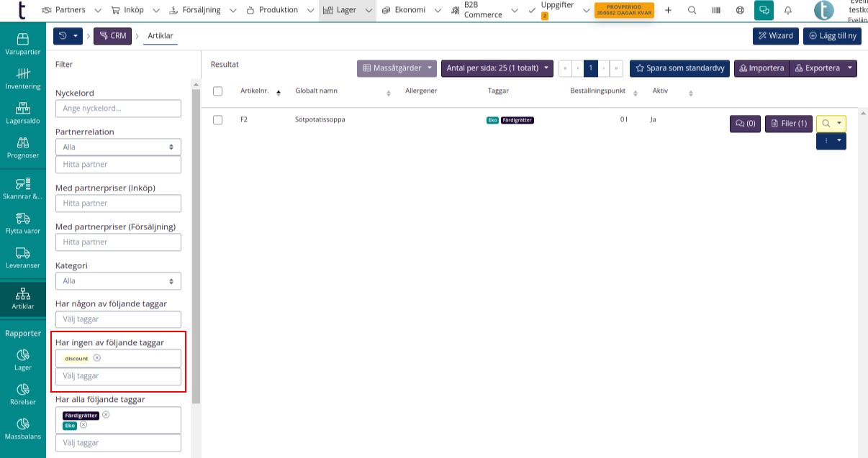
Task: Open Prognoser in the sidebar
Action: (23, 147)
